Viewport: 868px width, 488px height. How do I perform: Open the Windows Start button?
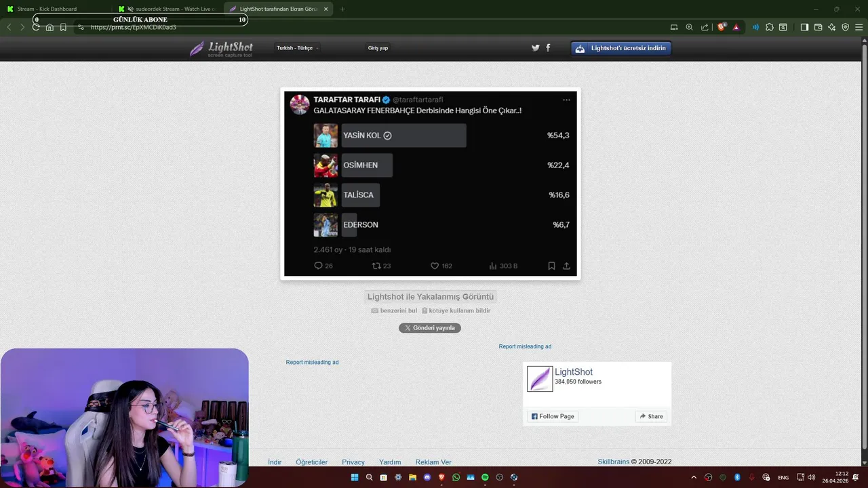point(355,477)
